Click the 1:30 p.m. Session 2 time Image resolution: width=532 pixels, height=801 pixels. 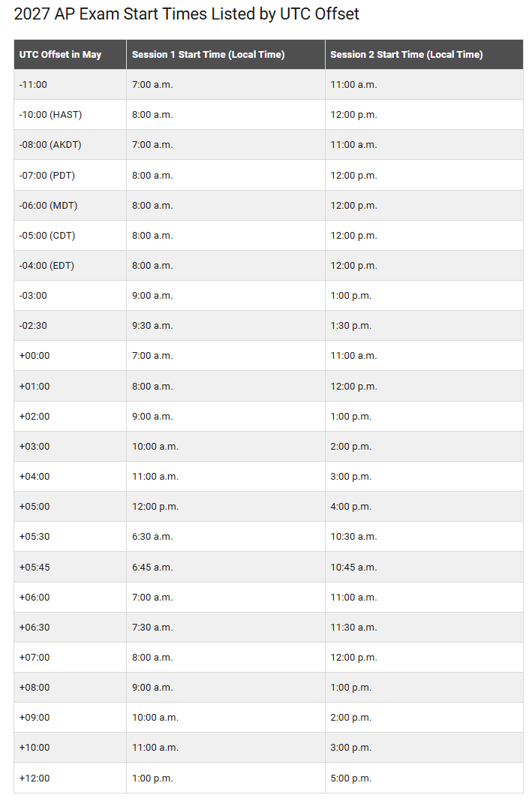pos(350,326)
